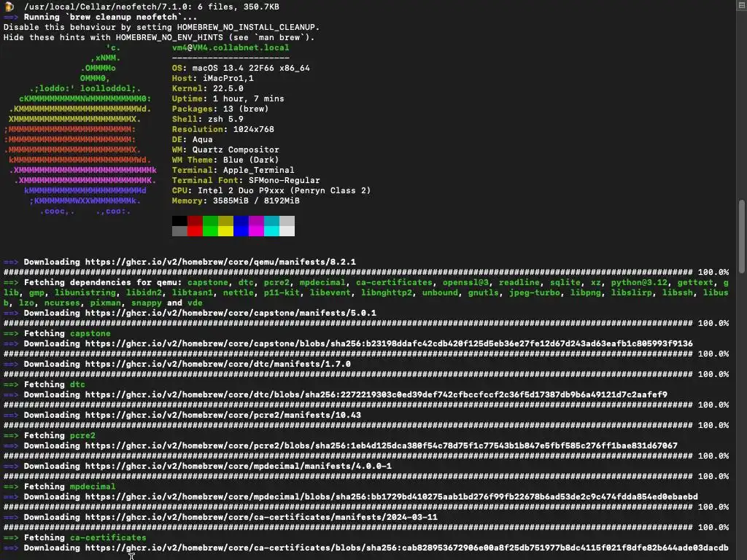
Task: Click the HOMEBREW_NO_INSTALL_CLEANUP hint line
Action: [162, 27]
